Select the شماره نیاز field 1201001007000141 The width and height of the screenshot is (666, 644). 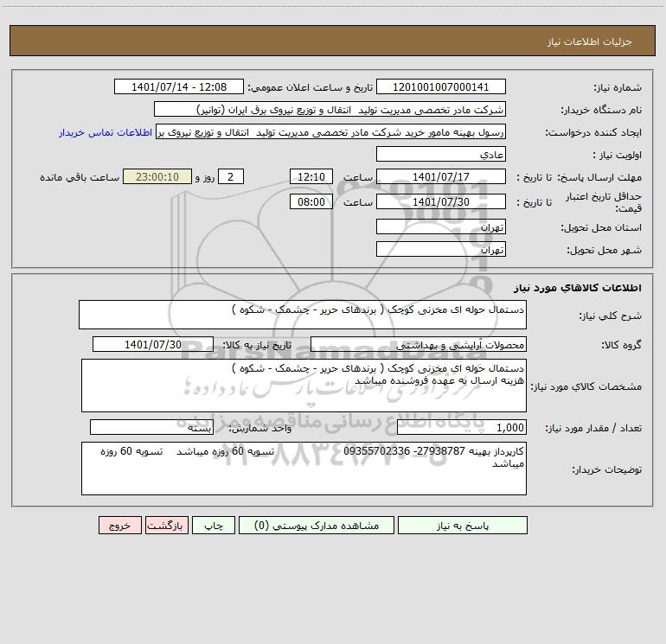coord(441,86)
